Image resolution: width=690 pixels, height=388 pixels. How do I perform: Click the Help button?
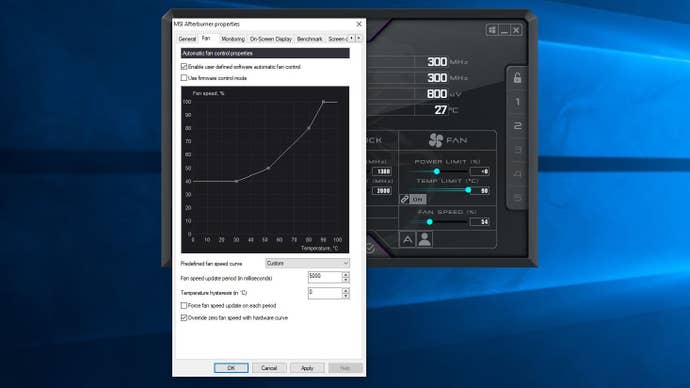tap(345, 368)
